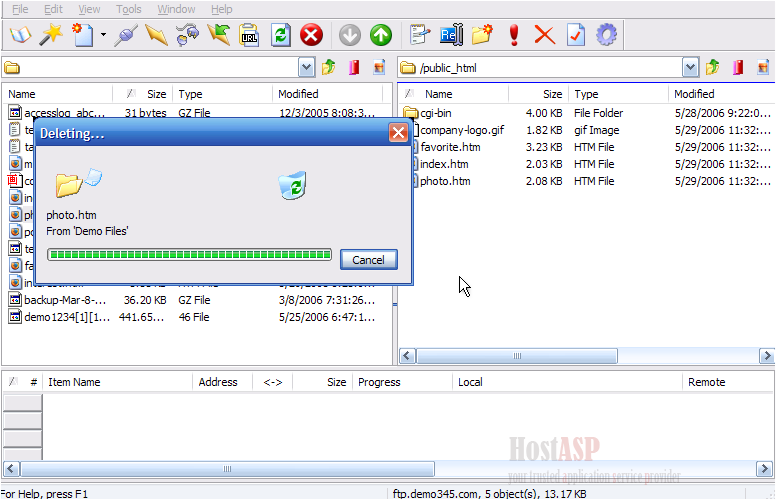
Task: Select the cgi-bin folder
Action: coord(436,113)
